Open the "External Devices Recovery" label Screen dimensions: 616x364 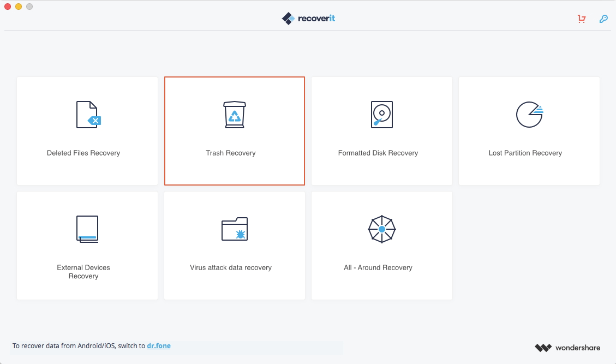83,272
